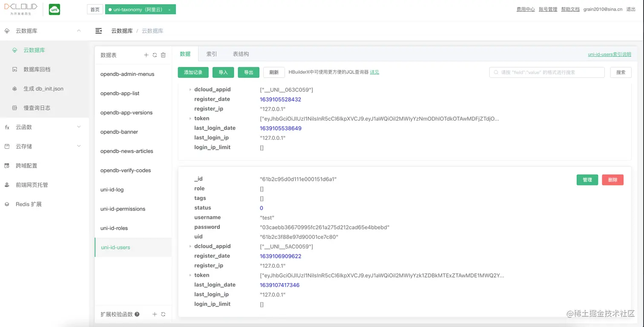
Task: Select the opendb-admin-menus table
Action: coord(133,74)
